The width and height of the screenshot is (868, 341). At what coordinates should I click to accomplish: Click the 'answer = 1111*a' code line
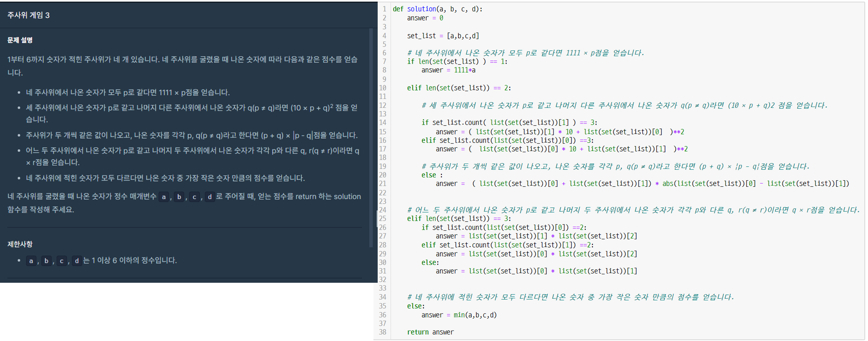point(448,70)
